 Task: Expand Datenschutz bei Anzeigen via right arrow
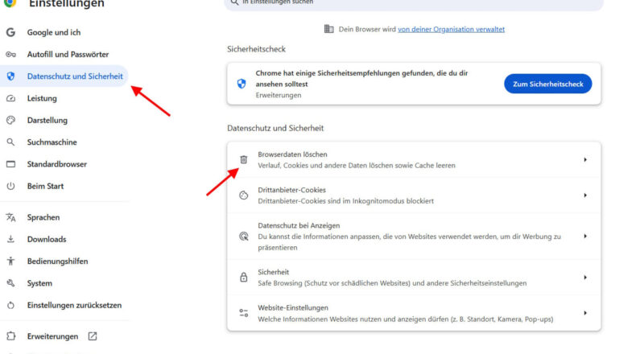point(585,237)
